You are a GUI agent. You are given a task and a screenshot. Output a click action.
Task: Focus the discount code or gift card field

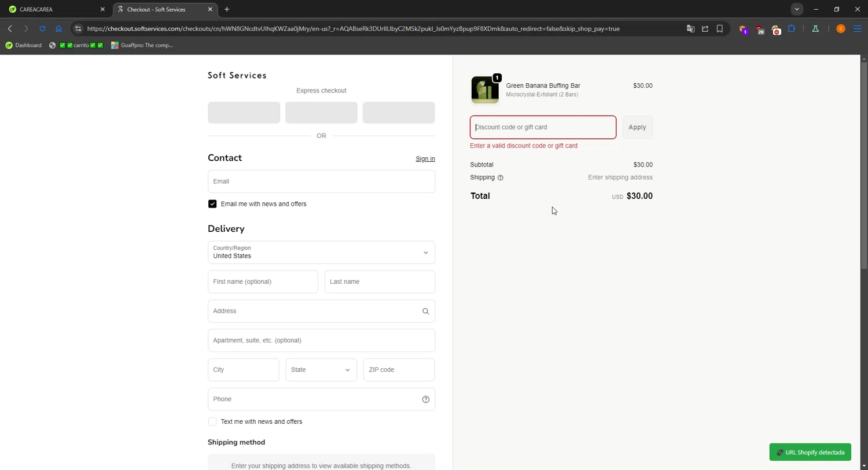[543, 127]
